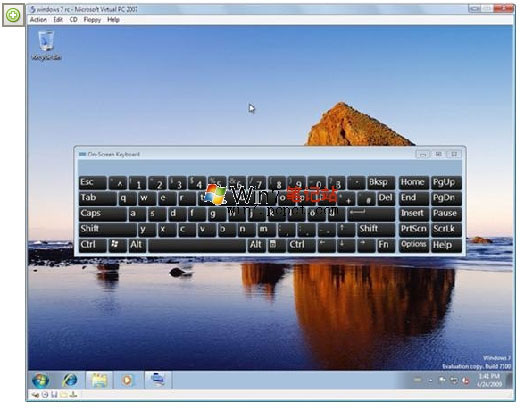Open the Action menu
This screenshot has width=529, height=410.
(x=38, y=20)
